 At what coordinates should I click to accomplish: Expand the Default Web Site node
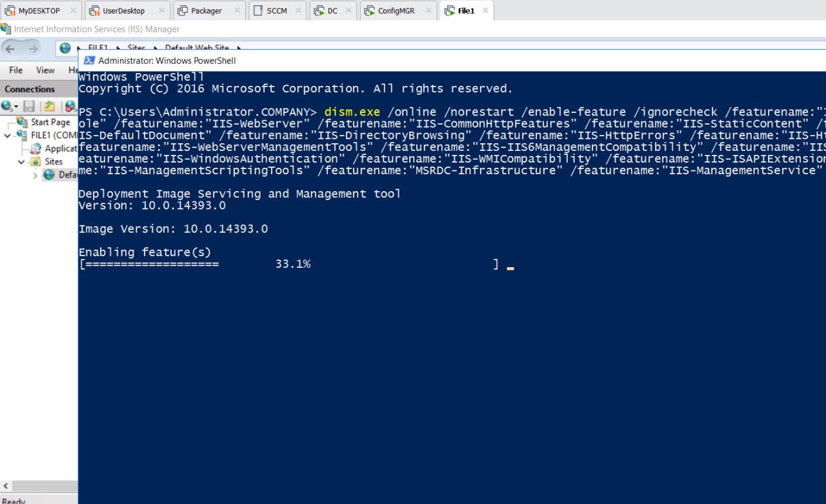[x=35, y=175]
